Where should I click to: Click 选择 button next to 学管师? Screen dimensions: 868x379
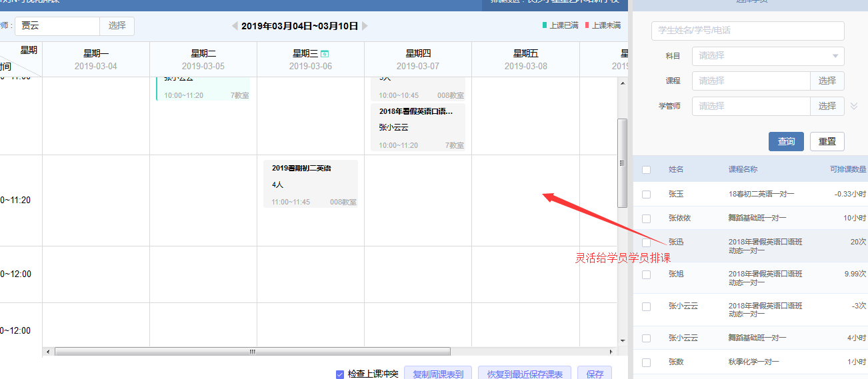pyautogui.click(x=827, y=106)
